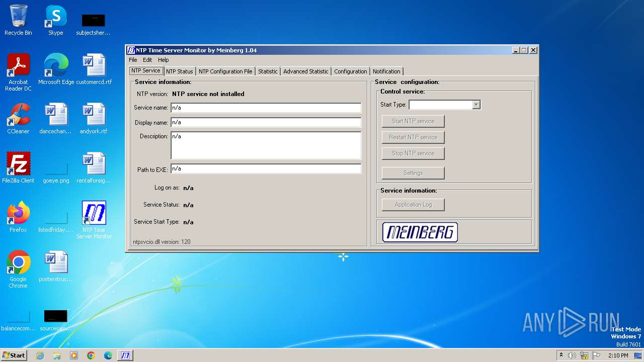Click the Path to EXE field
This screenshot has height=362, width=644.
(x=266, y=169)
